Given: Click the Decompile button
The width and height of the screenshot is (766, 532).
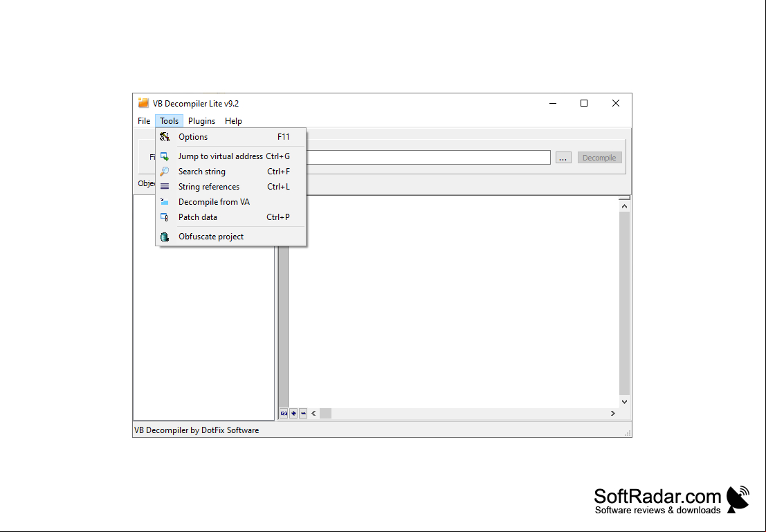Looking at the screenshot, I should click(599, 158).
